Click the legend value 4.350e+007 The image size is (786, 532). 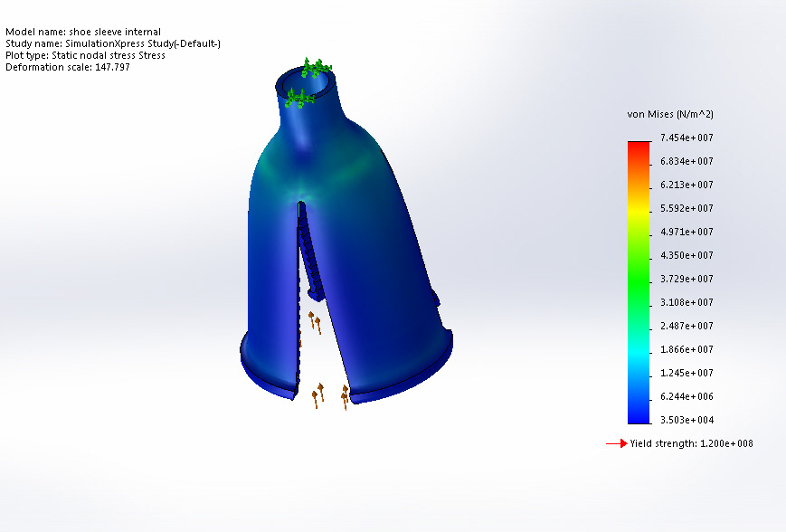point(687,255)
